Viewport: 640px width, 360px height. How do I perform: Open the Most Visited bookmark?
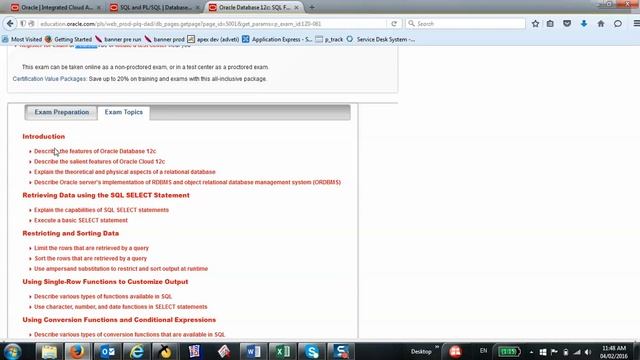point(22,39)
